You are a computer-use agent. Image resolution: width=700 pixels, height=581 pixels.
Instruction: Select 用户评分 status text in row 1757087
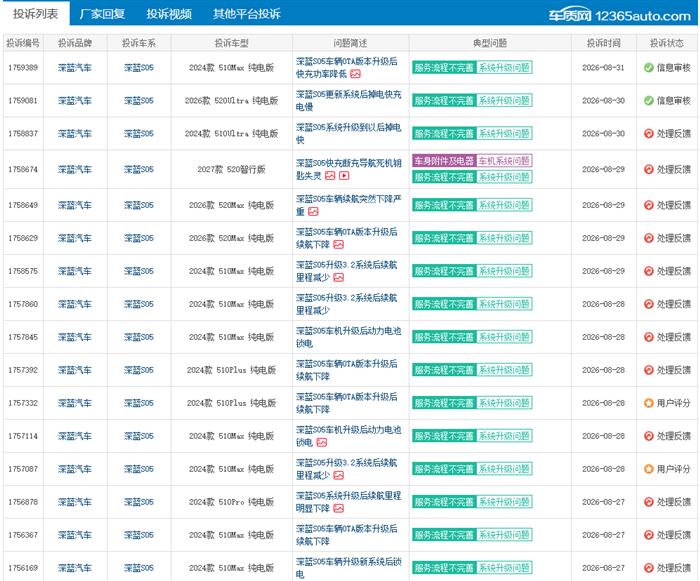point(673,469)
